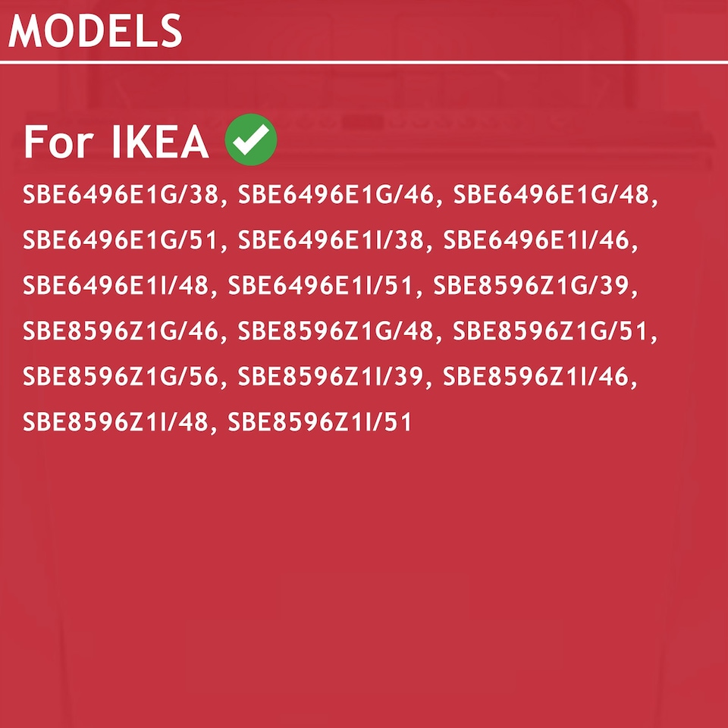The height and width of the screenshot is (728, 728).
Task: Click the SBE6496E1G/51 model text
Action: click(122, 241)
